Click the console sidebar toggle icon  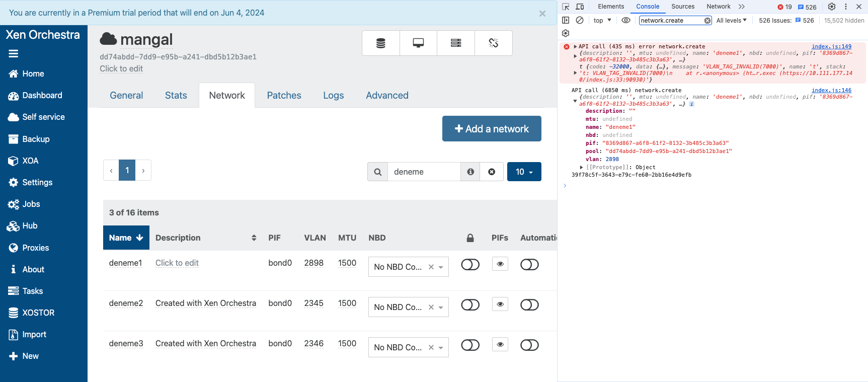click(566, 20)
